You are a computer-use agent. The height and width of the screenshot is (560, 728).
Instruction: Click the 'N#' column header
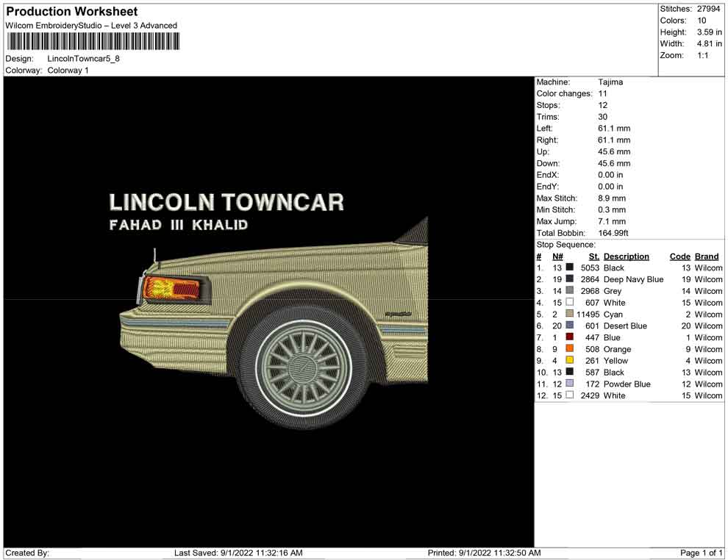point(557,256)
